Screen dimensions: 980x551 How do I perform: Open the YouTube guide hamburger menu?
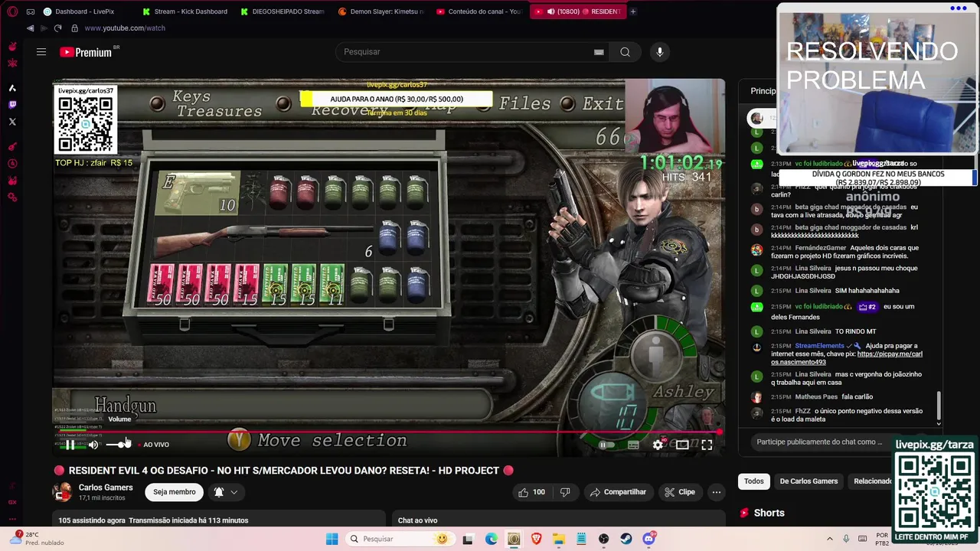coord(41,52)
